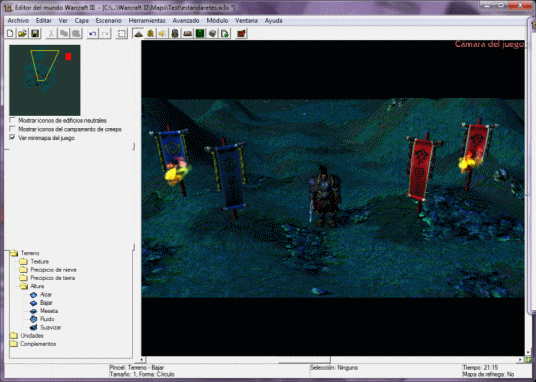Click the minimap preview
Viewport: 536px width, 382px height.
45,80
